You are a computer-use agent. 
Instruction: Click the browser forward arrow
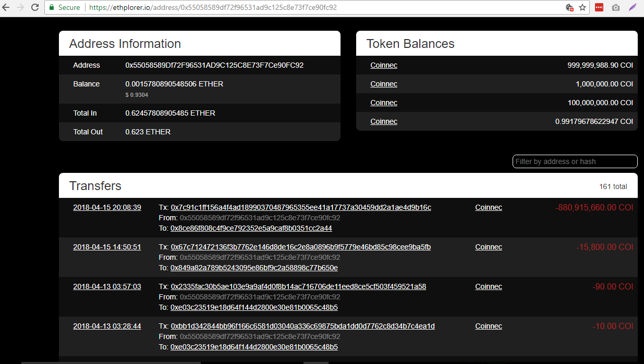click(x=20, y=8)
